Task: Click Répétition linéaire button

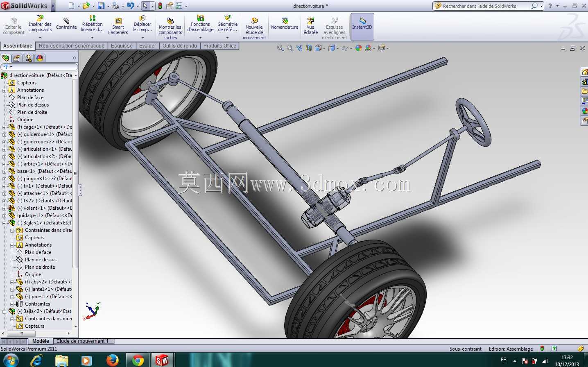Action: pyautogui.click(x=92, y=24)
